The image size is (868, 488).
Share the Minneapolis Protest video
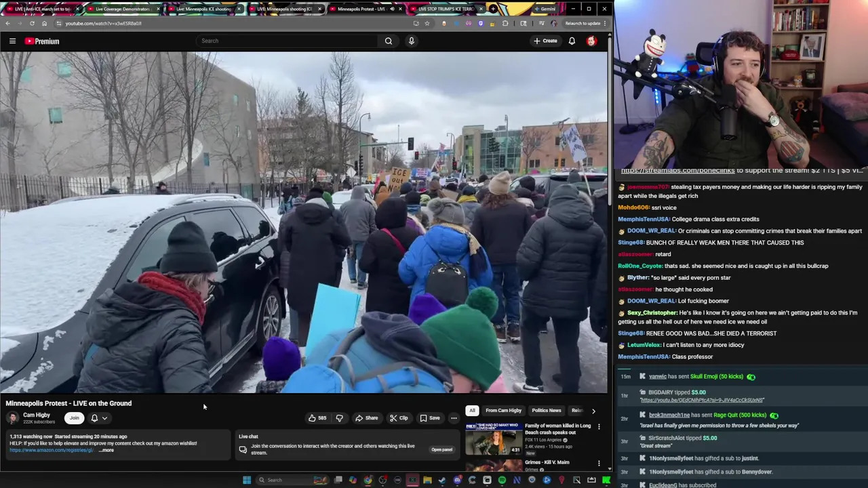[x=367, y=418]
